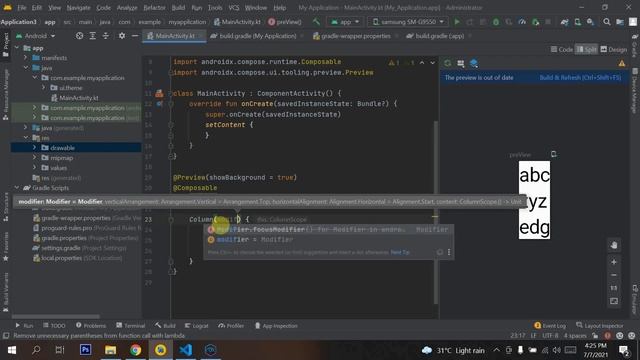Open the search everywhere magnifier
The image size is (640, 360).
[607, 22]
